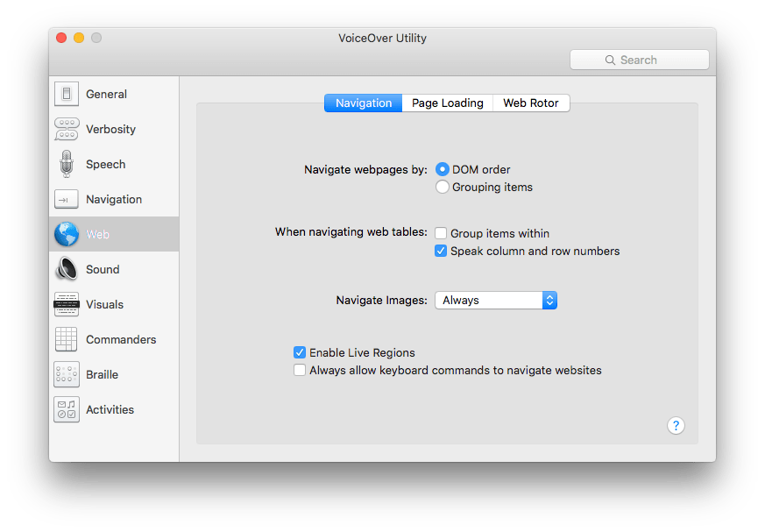Switch to the Page Loading tab
The height and width of the screenshot is (532, 765).
(447, 103)
